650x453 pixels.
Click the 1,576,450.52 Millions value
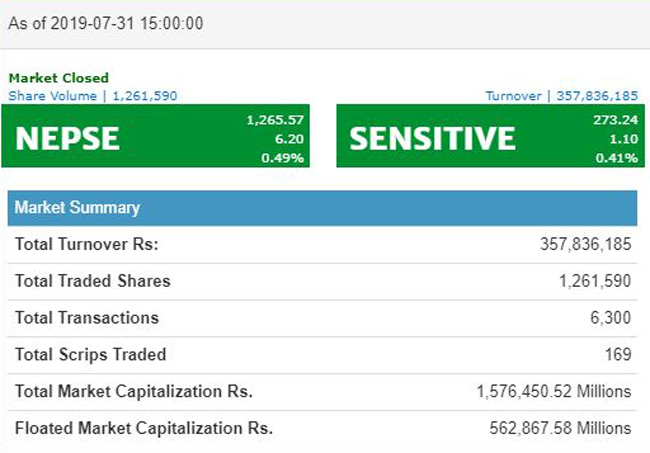coord(554,391)
